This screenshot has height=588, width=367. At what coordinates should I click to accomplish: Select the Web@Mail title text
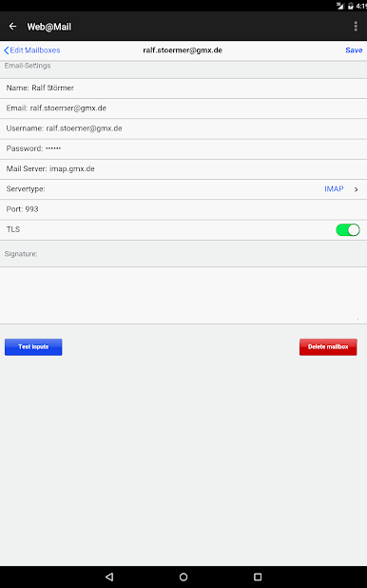(49, 27)
